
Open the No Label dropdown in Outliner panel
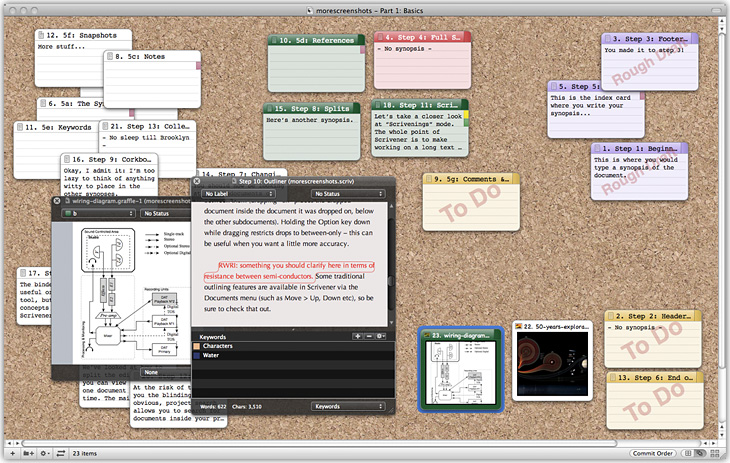point(239,193)
